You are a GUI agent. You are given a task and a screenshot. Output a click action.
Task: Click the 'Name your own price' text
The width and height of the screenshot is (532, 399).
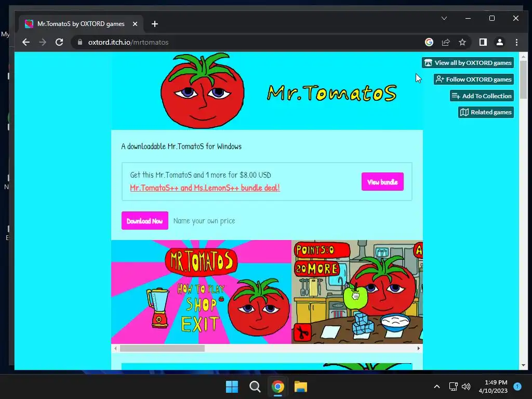tap(204, 221)
